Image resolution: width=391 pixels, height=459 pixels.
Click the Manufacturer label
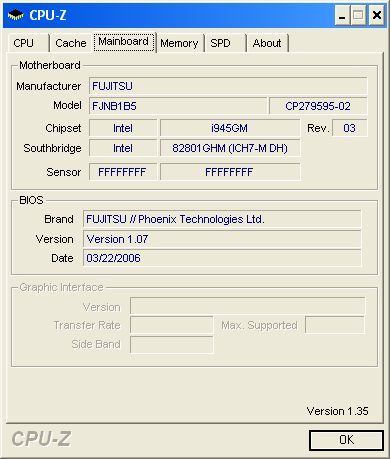49,86
